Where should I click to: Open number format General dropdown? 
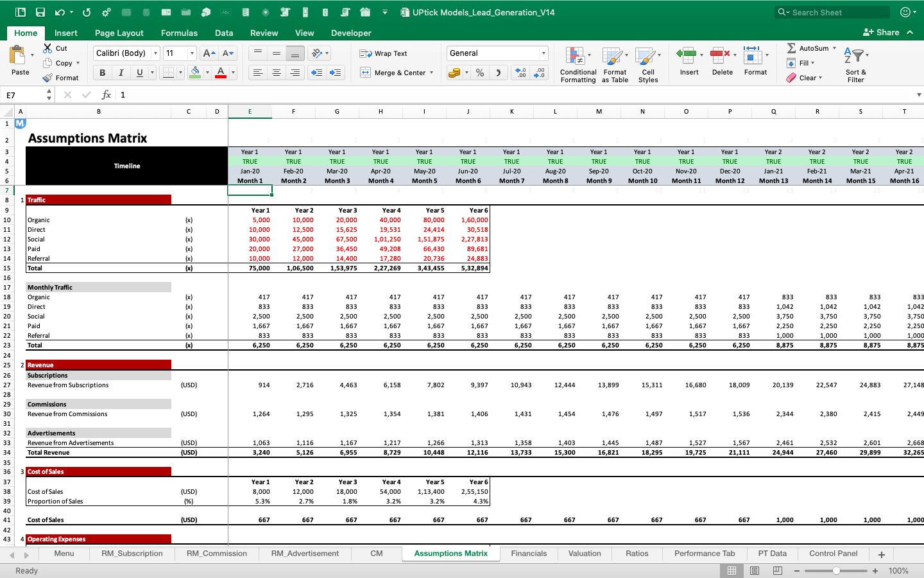543,53
